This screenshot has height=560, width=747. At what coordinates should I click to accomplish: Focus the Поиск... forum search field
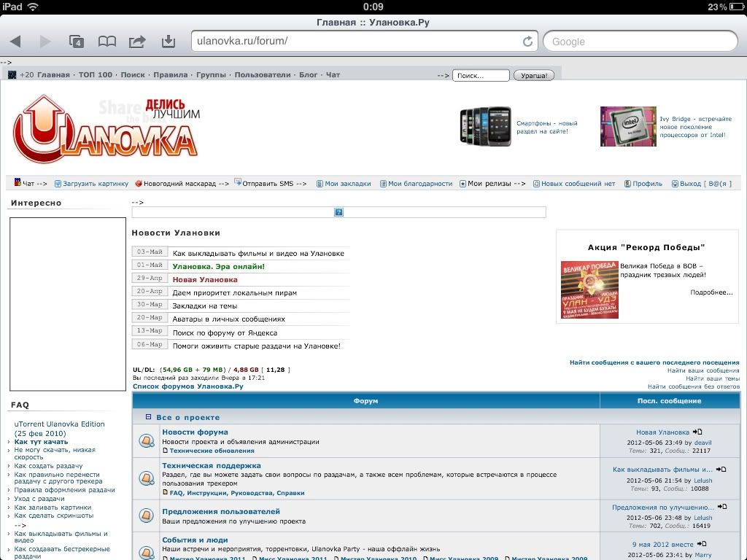point(480,75)
